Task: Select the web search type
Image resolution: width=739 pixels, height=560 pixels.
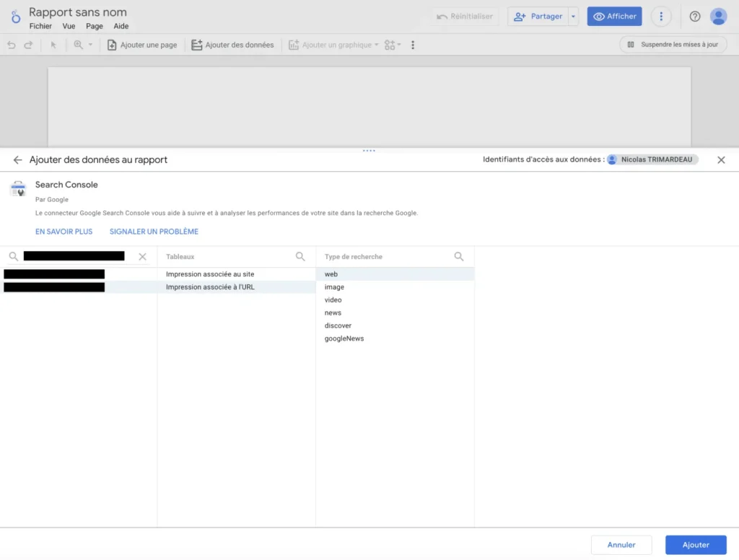Action: point(395,274)
